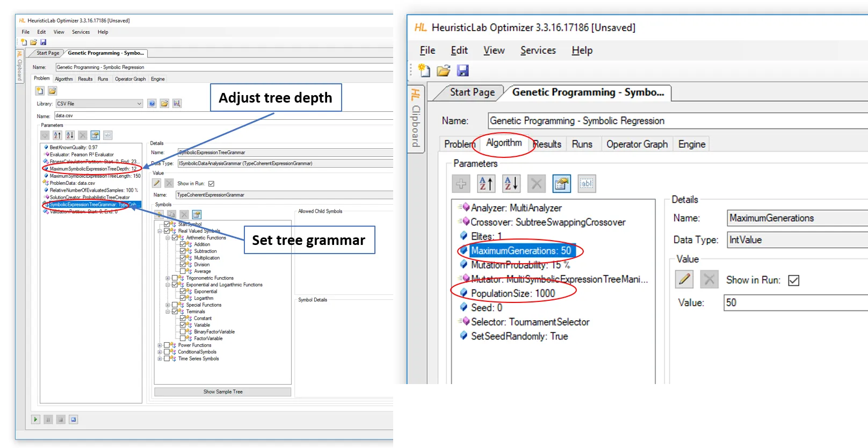Click show details icon in Symbols toolbar

click(197, 214)
